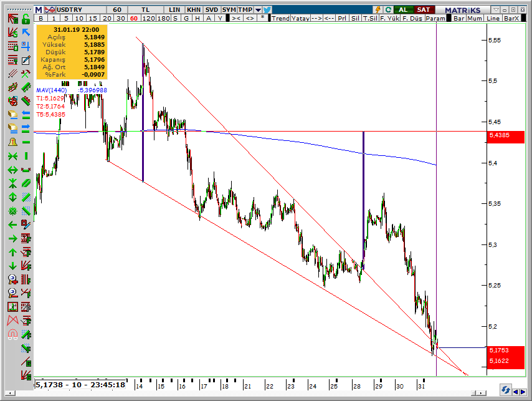Click the vertical compress arrows icon
This screenshot has height=401, width=532.
[12, 183]
